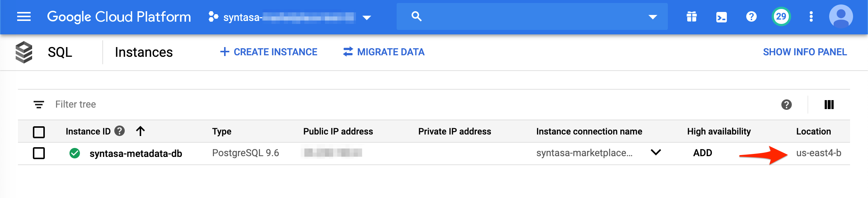The width and height of the screenshot is (868, 198).
Task: Activate Cloud Shell terminal icon
Action: [721, 17]
